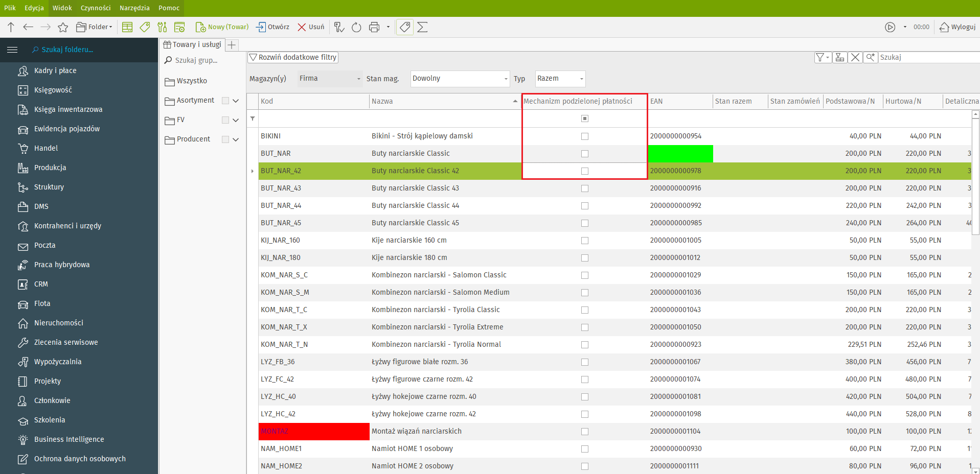The image size is (980, 474).
Task: Click the green EAN cell of BUT_NAR
Action: click(x=680, y=154)
